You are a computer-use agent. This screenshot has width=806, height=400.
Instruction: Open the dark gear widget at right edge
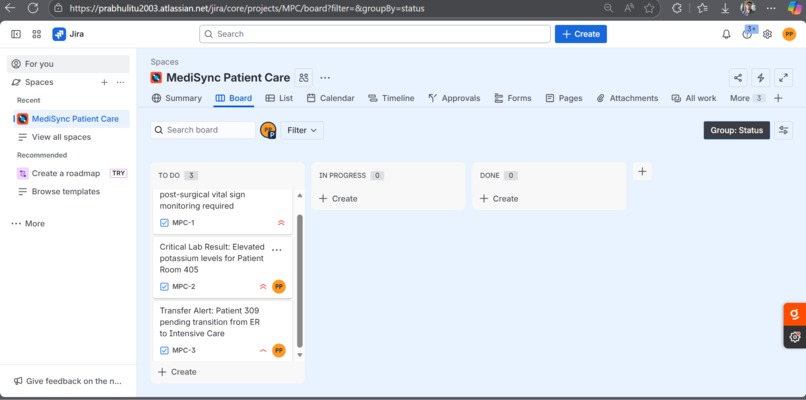(x=795, y=337)
